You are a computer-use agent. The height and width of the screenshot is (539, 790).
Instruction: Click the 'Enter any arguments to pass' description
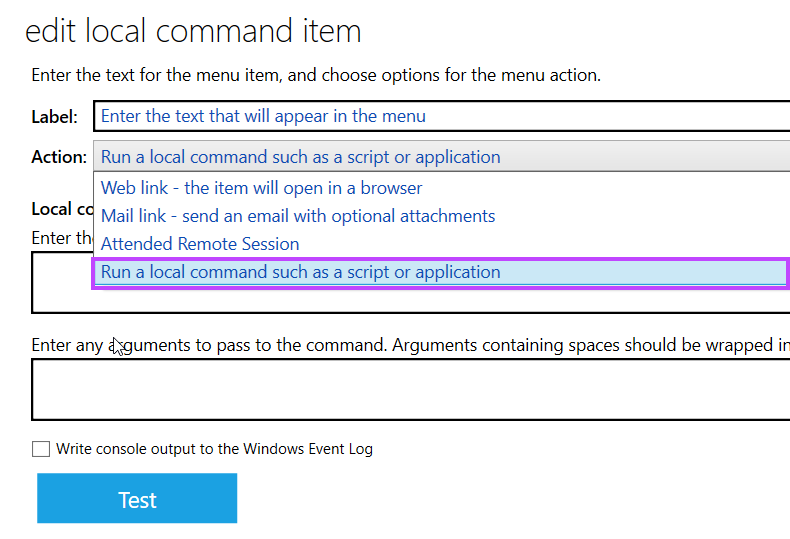point(400,346)
